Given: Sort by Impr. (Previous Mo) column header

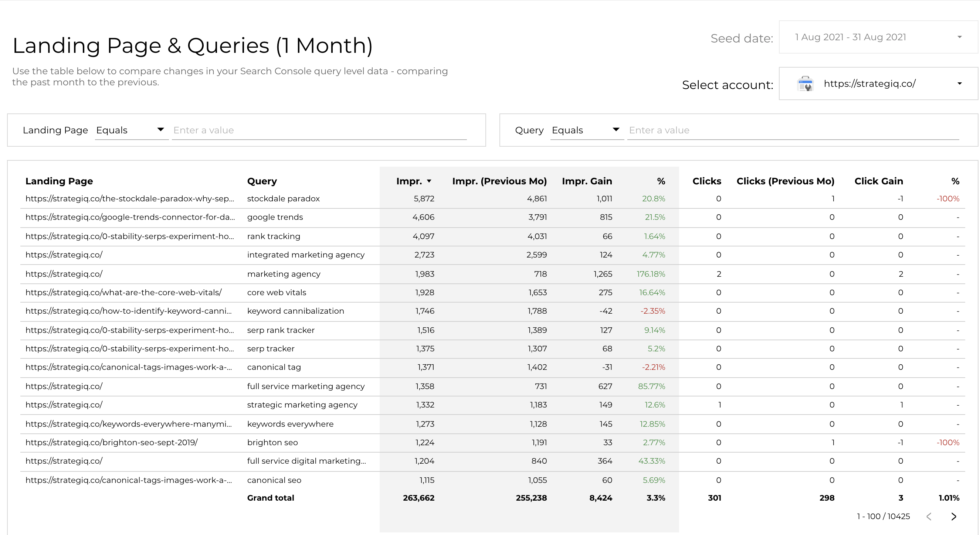Looking at the screenshot, I should [x=499, y=181].
